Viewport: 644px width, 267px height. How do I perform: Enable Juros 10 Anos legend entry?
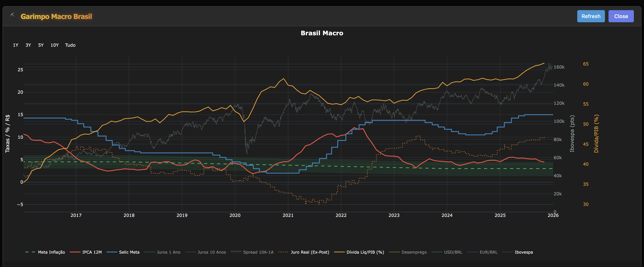coord(211,252)
